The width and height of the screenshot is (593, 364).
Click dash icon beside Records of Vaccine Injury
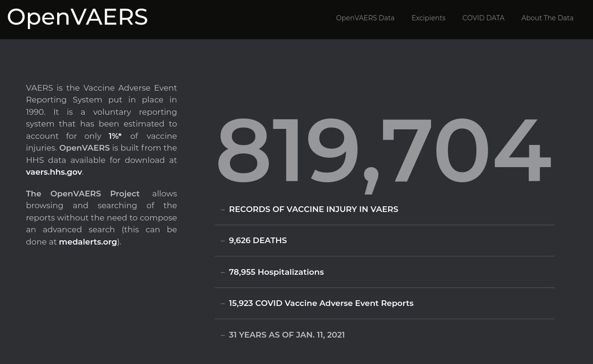pos(223,210)
